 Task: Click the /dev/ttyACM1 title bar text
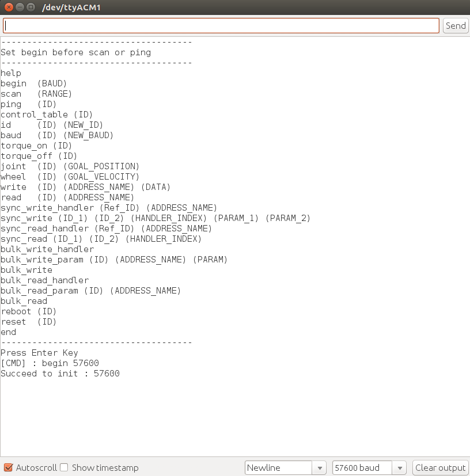(68, 7)
